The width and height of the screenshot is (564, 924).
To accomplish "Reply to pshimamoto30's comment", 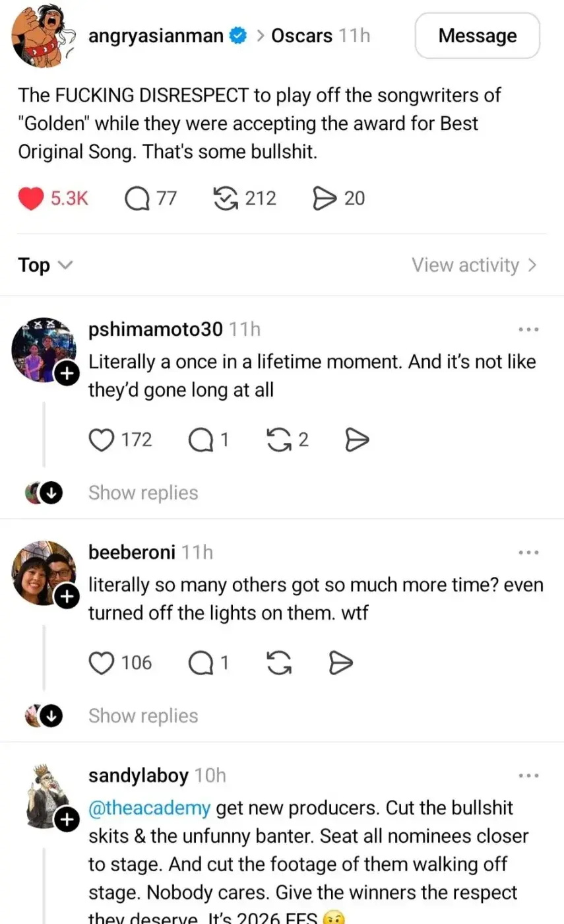I will point(199,440).
